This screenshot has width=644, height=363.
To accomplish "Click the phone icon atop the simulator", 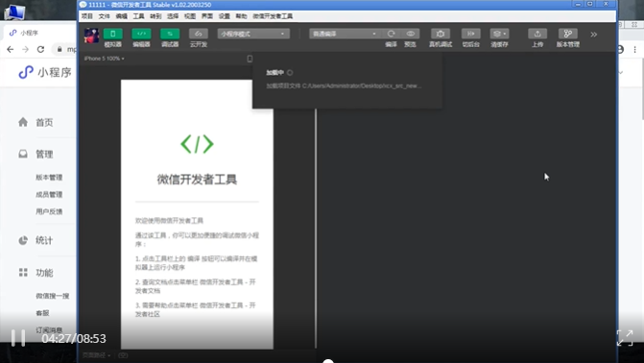I will [x=250, y=59].
